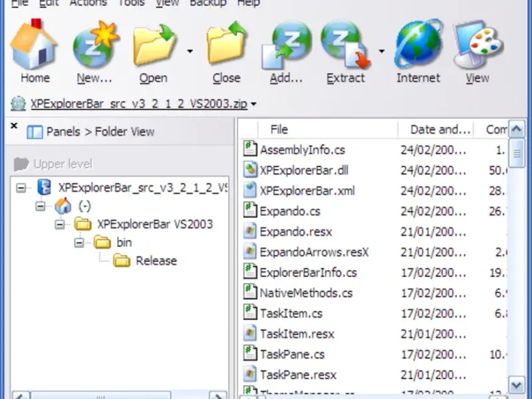This screenshot has height=399, width=532.
Task: Select TaskItem.resx in the file list
Action: coord(297,334)
